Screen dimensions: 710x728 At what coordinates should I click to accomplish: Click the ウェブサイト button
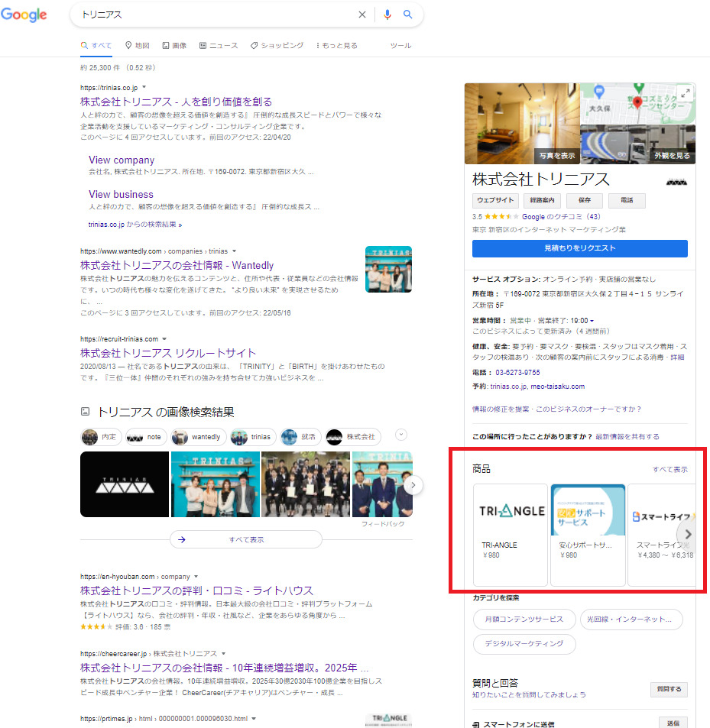pos(495,200)
